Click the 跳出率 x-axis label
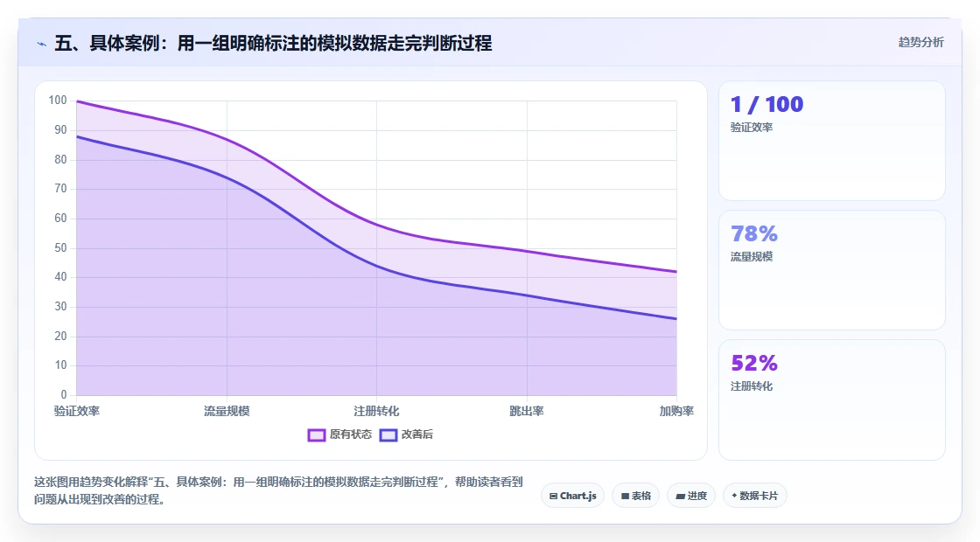 click(x=526, y=411)
